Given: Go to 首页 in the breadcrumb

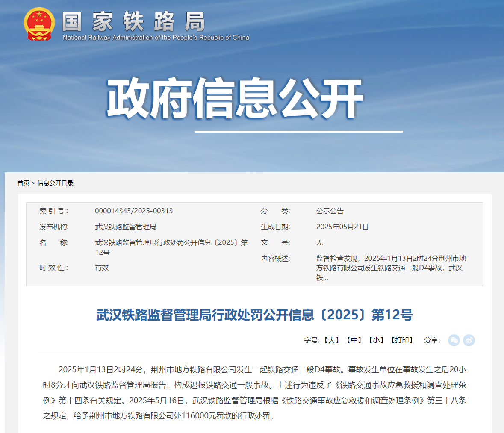Looking at the screenshot, I should pyautogui.click(x=23, y=183).
